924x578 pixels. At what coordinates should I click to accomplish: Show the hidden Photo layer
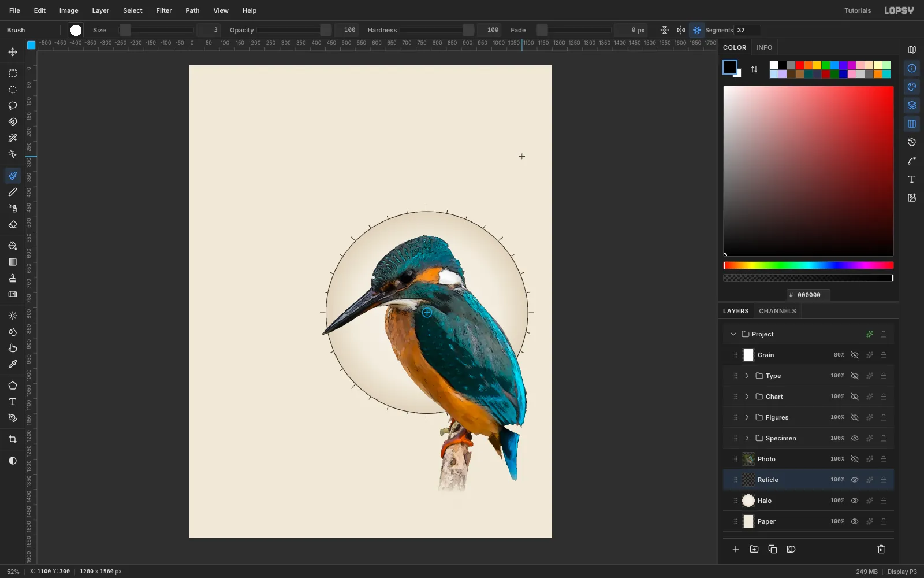pyautogui.click(x=855, y=459)
